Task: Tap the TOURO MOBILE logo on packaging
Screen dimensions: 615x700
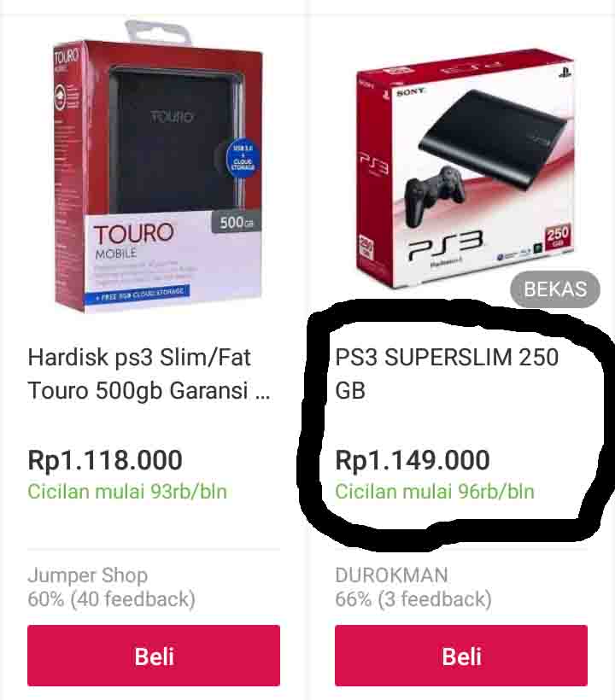Action: click(133, 241)
